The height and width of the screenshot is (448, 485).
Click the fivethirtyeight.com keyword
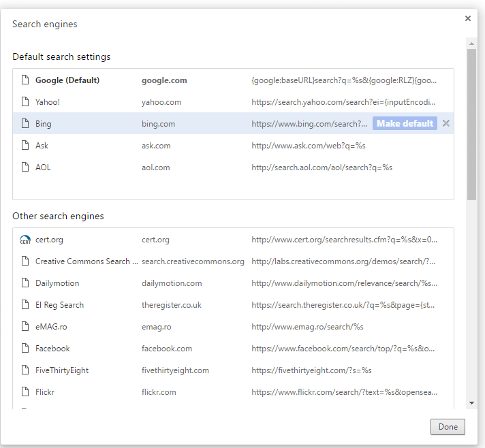[175, 370]
